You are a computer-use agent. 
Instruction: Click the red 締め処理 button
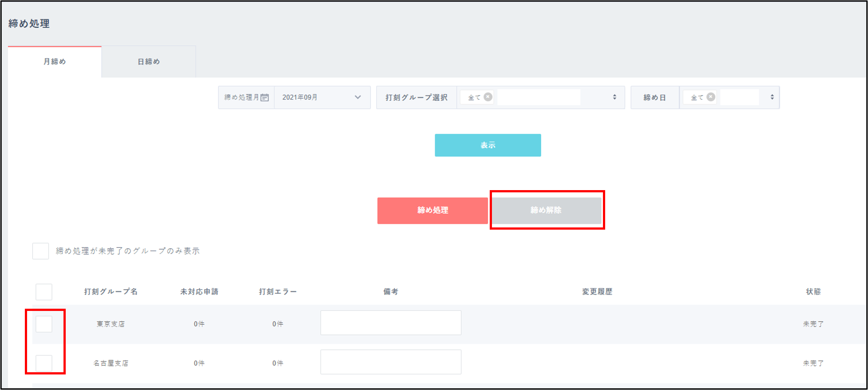(432, 211)
